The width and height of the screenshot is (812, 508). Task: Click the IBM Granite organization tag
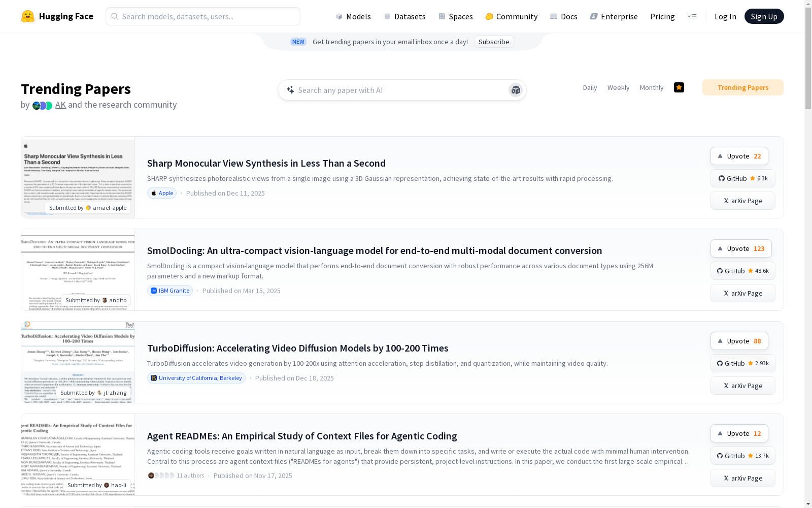pos(170,291)
